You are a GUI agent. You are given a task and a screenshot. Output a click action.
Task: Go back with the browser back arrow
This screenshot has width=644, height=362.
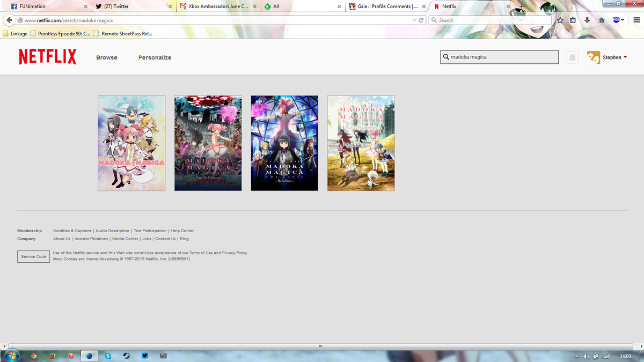point(9,20)
